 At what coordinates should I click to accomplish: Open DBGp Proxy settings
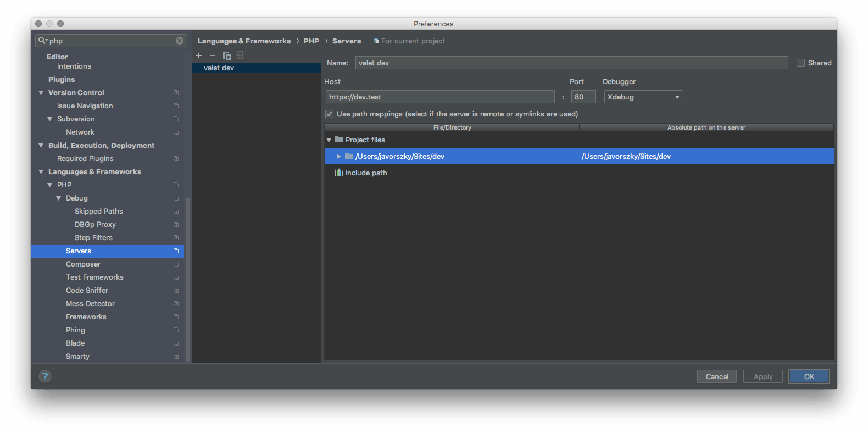click(x=95, y=225)
